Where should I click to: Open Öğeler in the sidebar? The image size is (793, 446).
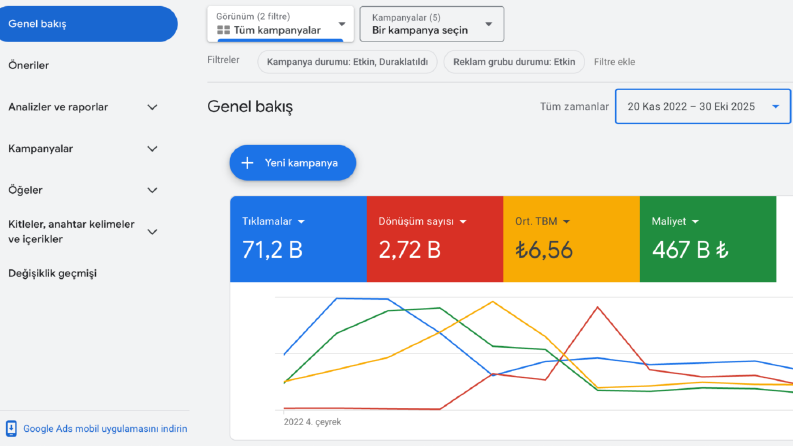pyautogui.click(x=25, y=190)
